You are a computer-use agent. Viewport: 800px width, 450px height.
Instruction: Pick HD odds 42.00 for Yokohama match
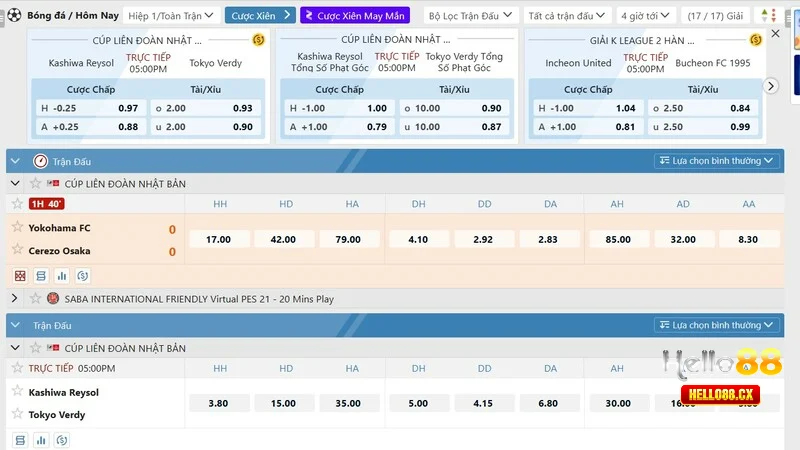(283, 239)
